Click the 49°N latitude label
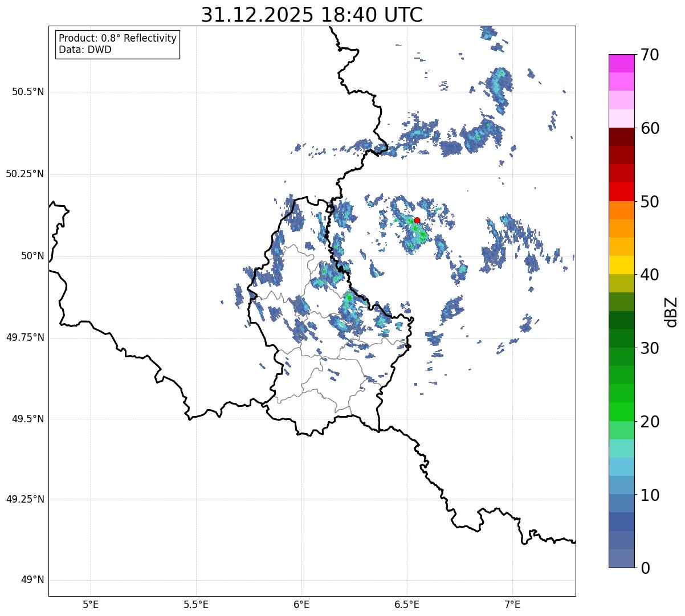The image size is (685, 616). 32,580
